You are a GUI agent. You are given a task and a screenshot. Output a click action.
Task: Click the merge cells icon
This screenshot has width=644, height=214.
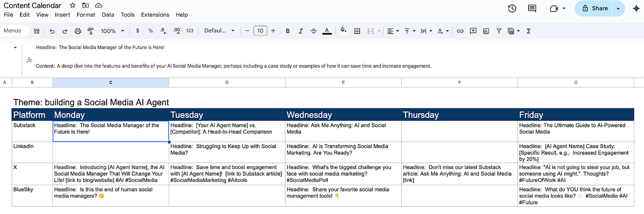pos(371,31)
